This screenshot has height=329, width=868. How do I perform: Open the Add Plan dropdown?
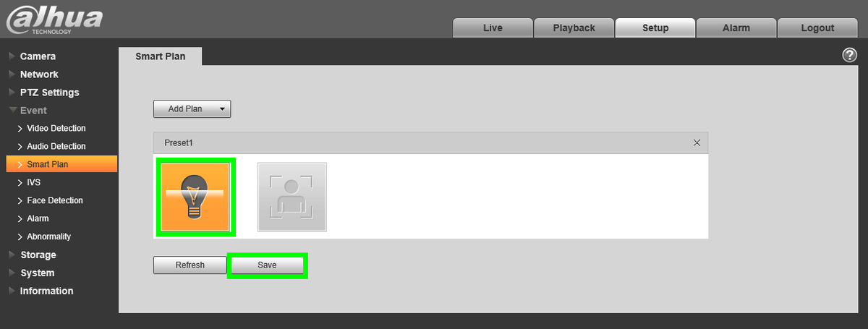(192, 109)
